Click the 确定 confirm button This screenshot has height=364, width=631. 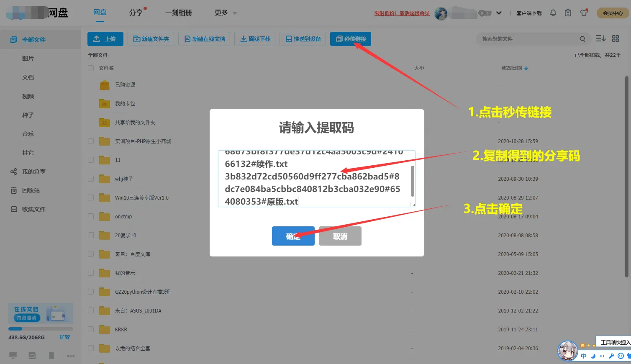tap(293, 236)
